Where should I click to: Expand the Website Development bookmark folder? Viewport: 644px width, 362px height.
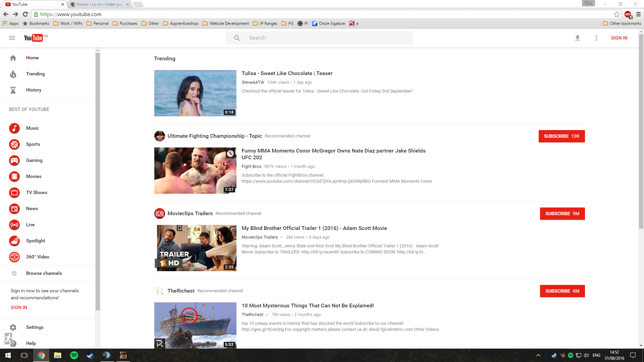226,23
